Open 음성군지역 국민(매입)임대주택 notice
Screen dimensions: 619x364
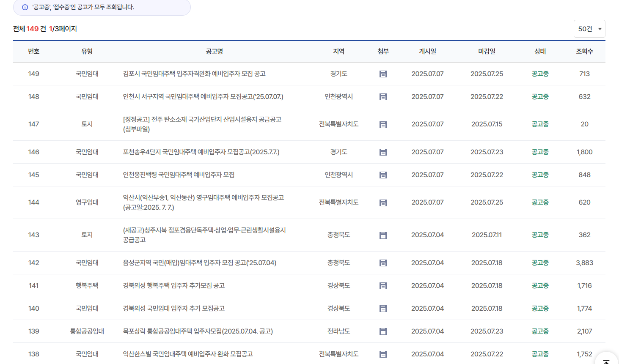click(x=200, y=263)
